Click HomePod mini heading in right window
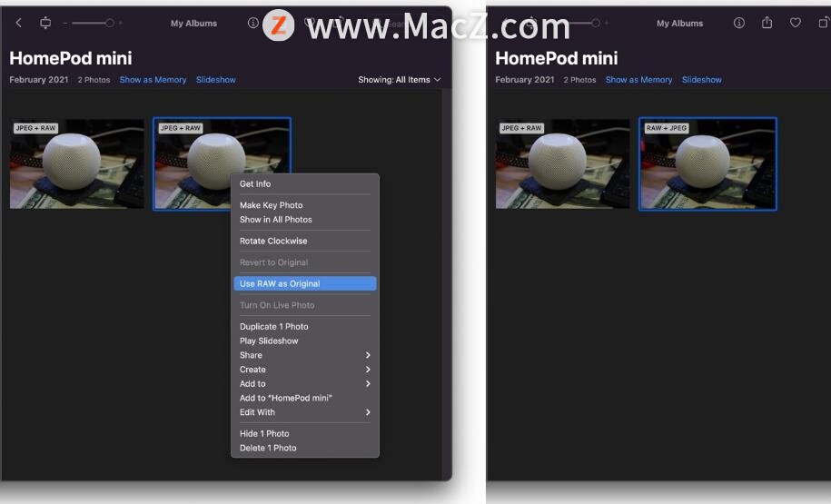 tap(557, 58)
